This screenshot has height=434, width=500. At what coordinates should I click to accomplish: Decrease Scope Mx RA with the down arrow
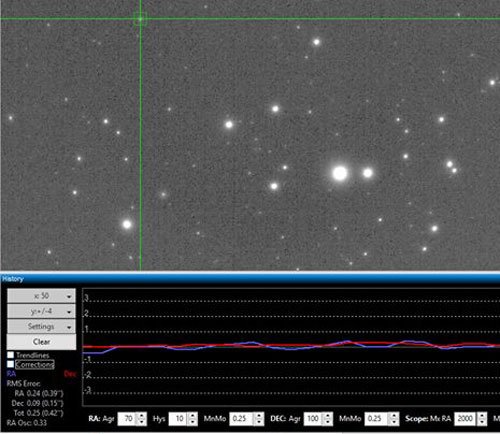click(482, 422)
